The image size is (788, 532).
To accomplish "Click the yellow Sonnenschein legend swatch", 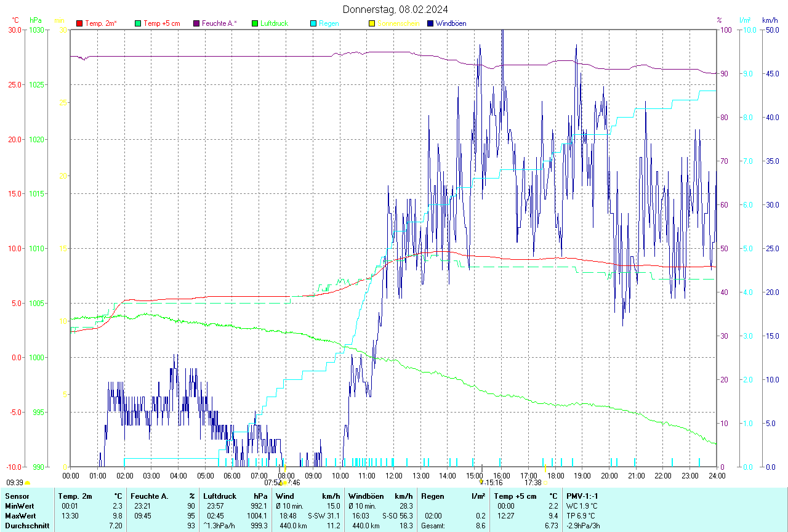I will [371, 23].
